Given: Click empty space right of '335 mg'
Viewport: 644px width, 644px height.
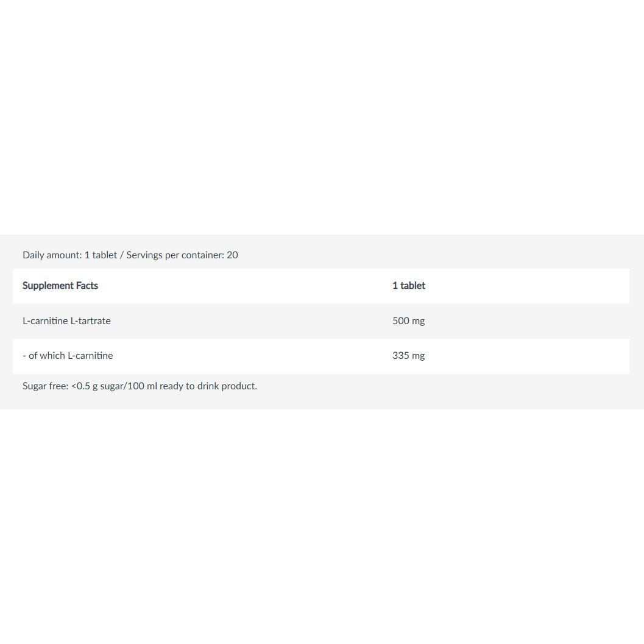Looking at the screenshot, I should [528, 356].
